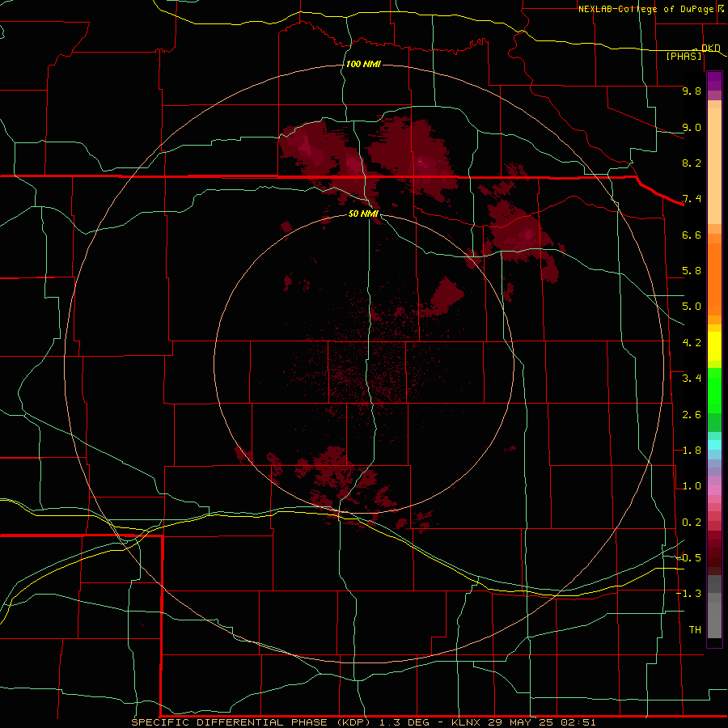Click the -1.3 value on the color scale

(x=688, y=594)
